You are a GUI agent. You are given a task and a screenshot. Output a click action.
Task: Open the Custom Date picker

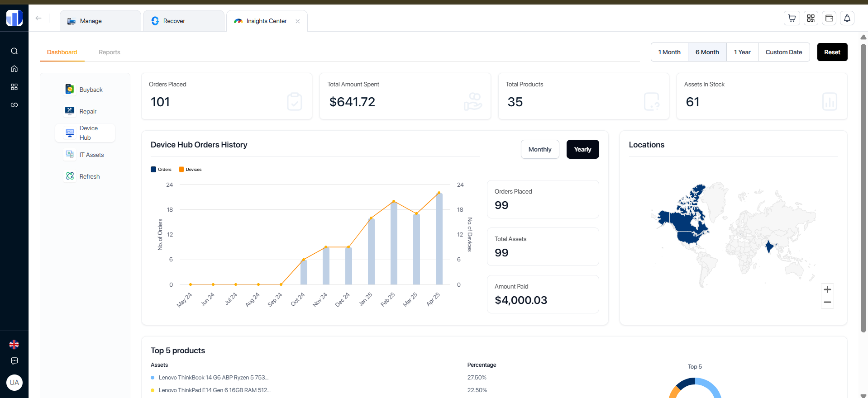pos(783,52)
